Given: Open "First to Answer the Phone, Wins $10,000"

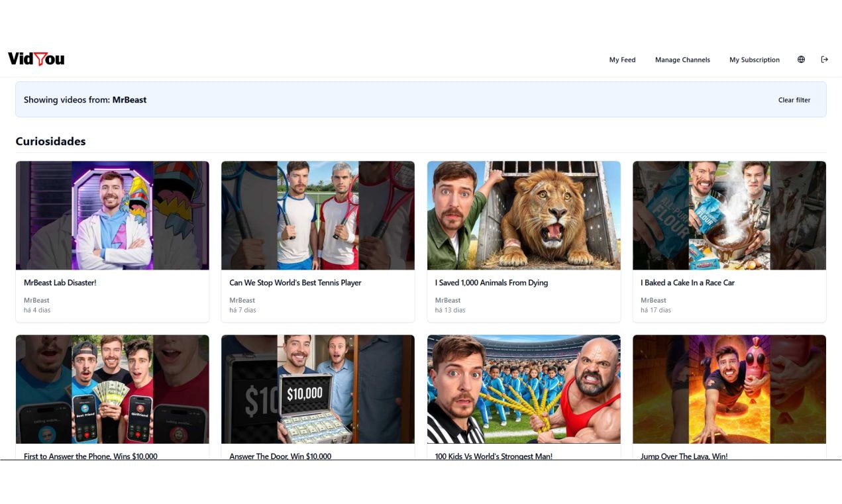Looking at the screenshot, I should pyautogui.click(x=91, y=456).
